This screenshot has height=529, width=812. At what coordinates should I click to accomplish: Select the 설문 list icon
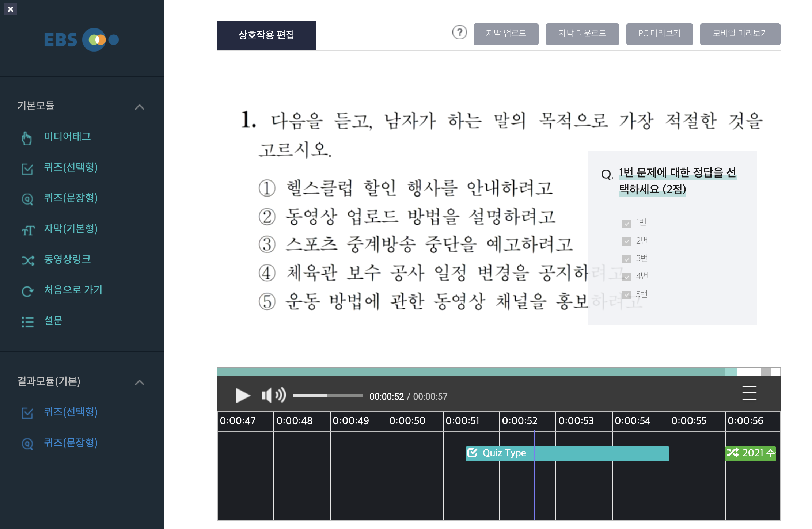pos(27,322)
